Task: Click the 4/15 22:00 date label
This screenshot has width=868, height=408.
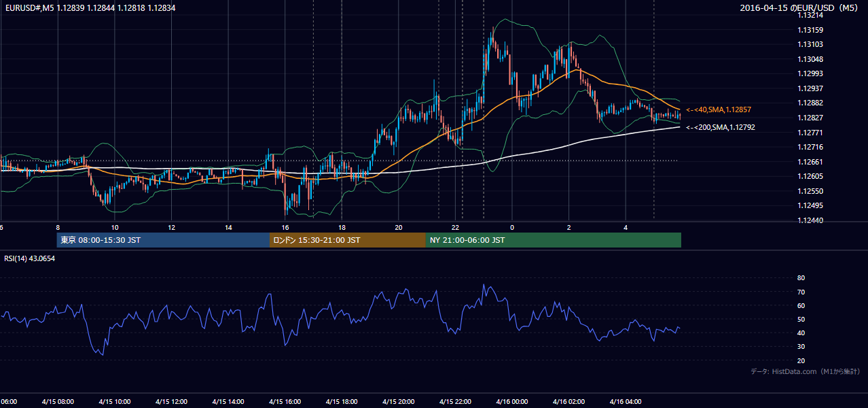Action: click(x=455, y=402)
